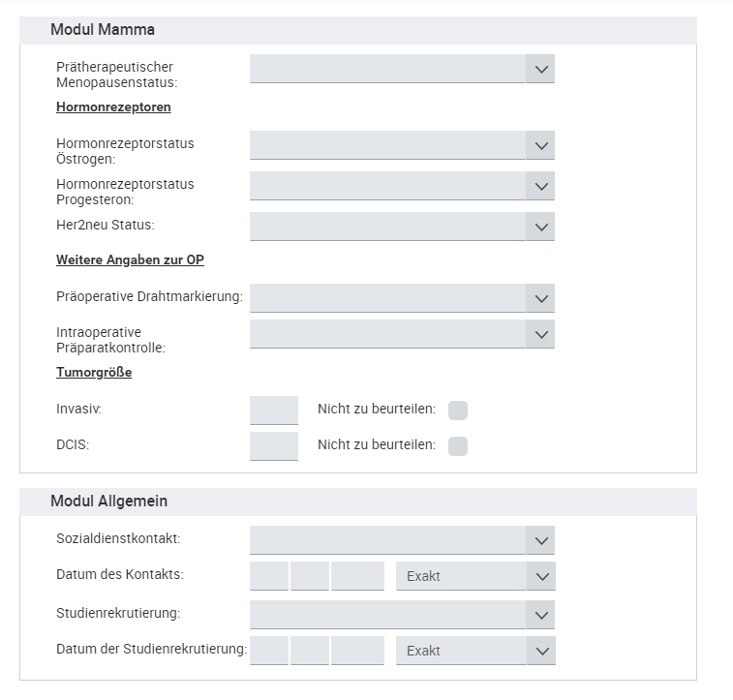Click the Studienrekrutierung chevron arrow
733x700 pixels.
click(540, 615)
